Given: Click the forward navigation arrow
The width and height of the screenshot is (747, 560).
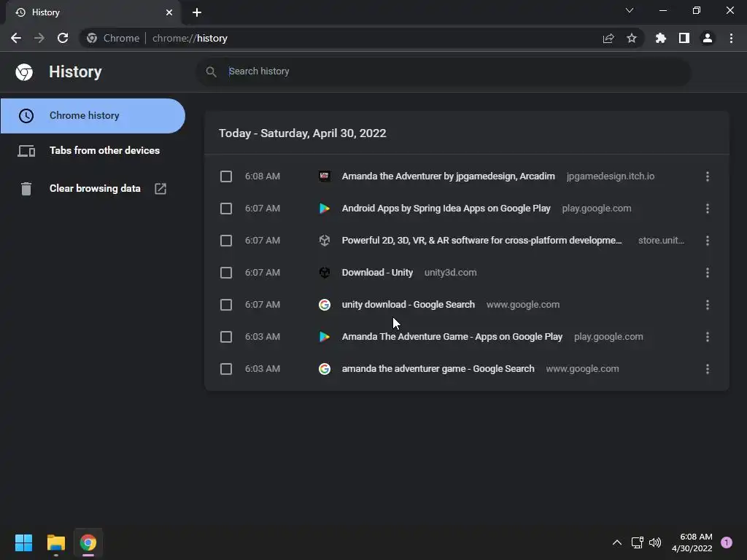Looking at the screenshot, I should pos(39,38).
